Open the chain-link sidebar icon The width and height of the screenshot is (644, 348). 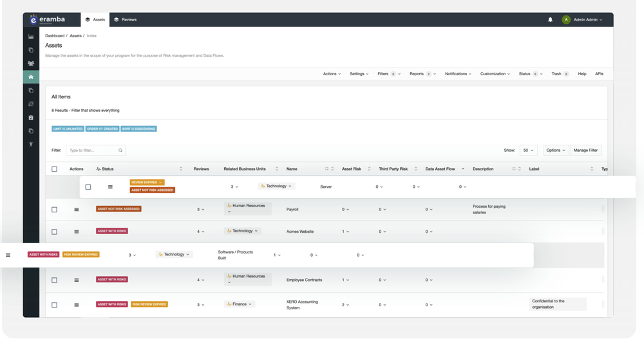click(31, 104)
